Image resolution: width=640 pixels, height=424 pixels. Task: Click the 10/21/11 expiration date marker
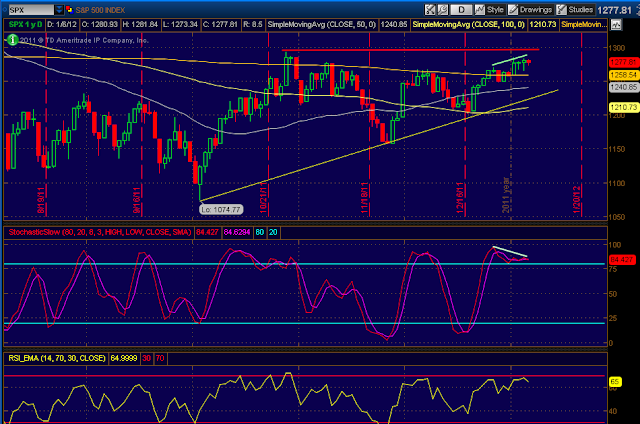coord(263,198)
